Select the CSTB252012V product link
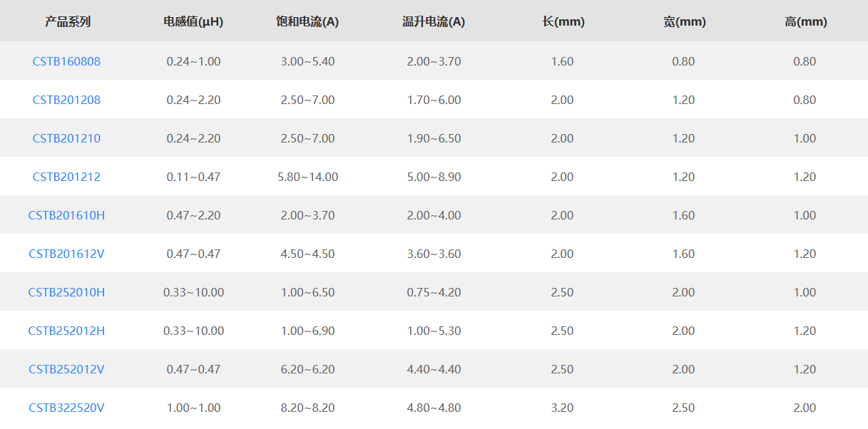 click(x=66, y=369)
